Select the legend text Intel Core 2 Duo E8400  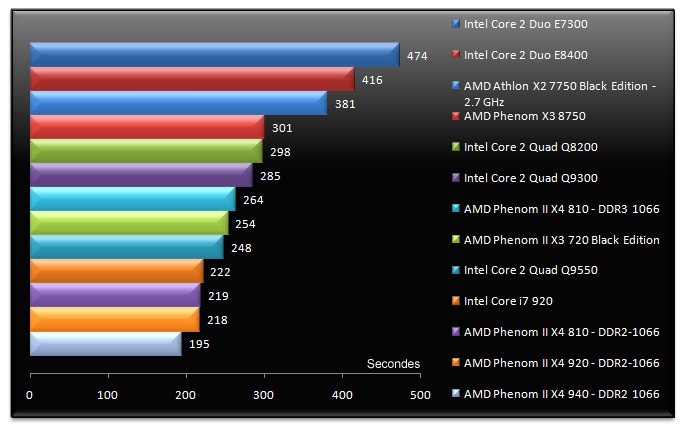coord(526,55)
